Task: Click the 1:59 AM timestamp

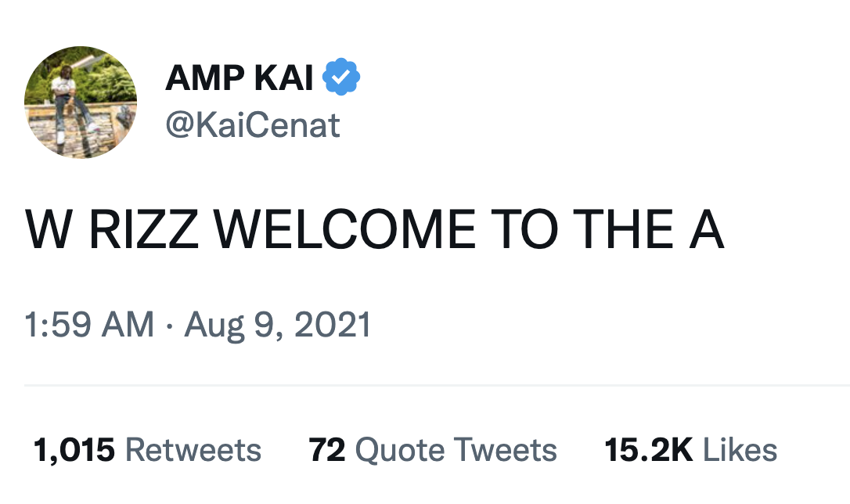Action: pos(89,325)
